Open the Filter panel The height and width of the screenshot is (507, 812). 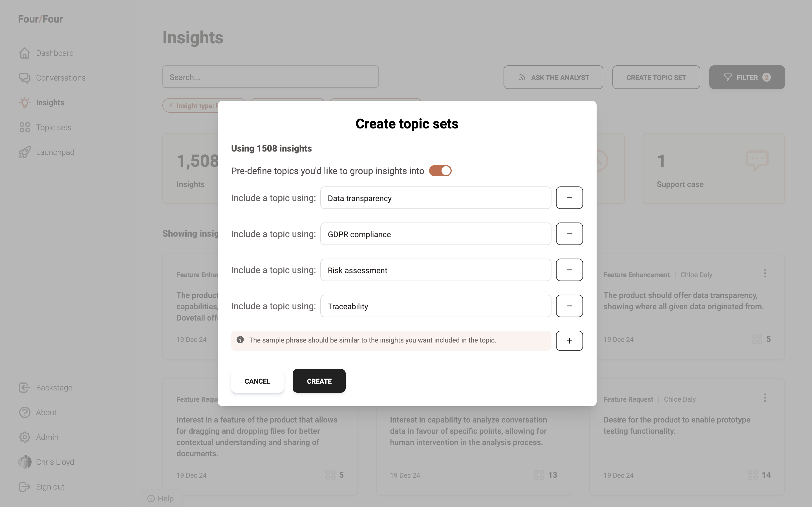747,77
